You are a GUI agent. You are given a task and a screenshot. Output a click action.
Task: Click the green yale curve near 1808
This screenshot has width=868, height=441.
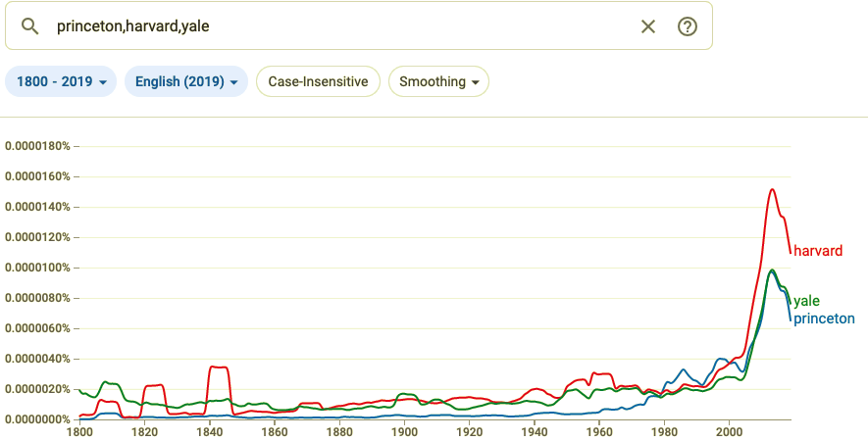click(108, 382)
